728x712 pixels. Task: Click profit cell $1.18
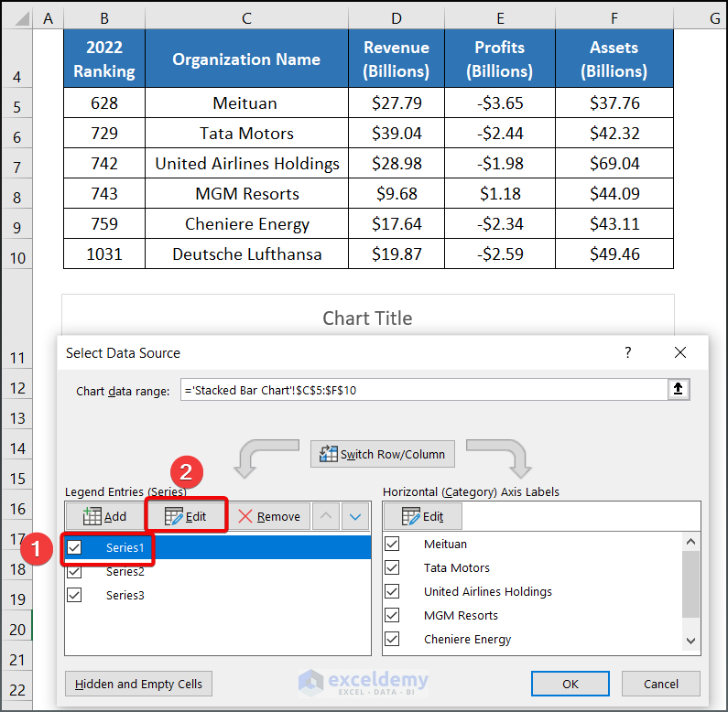(500, 193)
